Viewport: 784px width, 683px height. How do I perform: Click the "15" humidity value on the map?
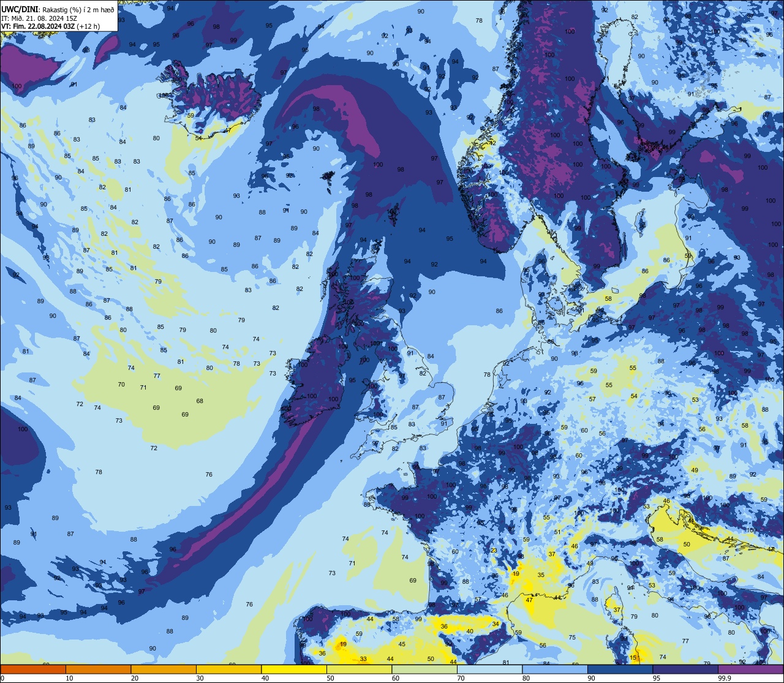(x=633, y=658)
